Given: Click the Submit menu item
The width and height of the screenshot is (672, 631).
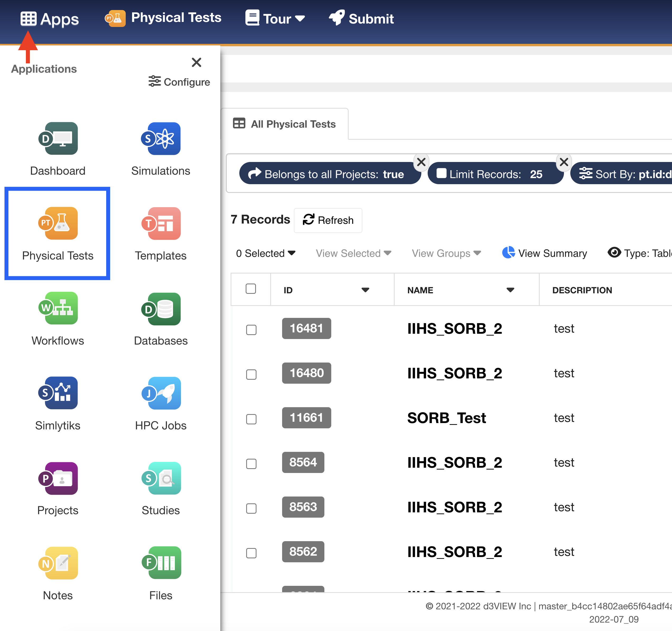Looking at the screenshot, I should [361, 18].
